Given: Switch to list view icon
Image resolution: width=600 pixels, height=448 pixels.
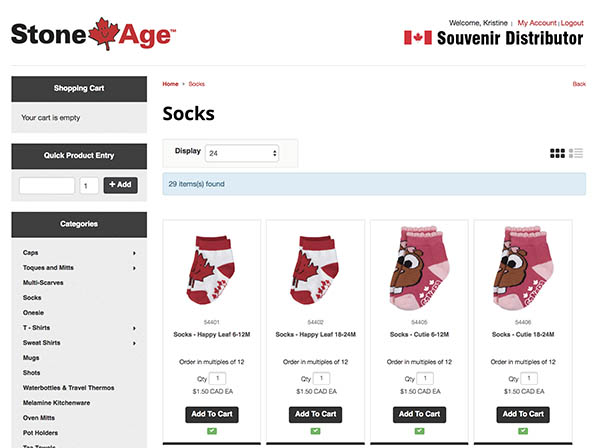Looking at the screenshot, I should (576, 153).
